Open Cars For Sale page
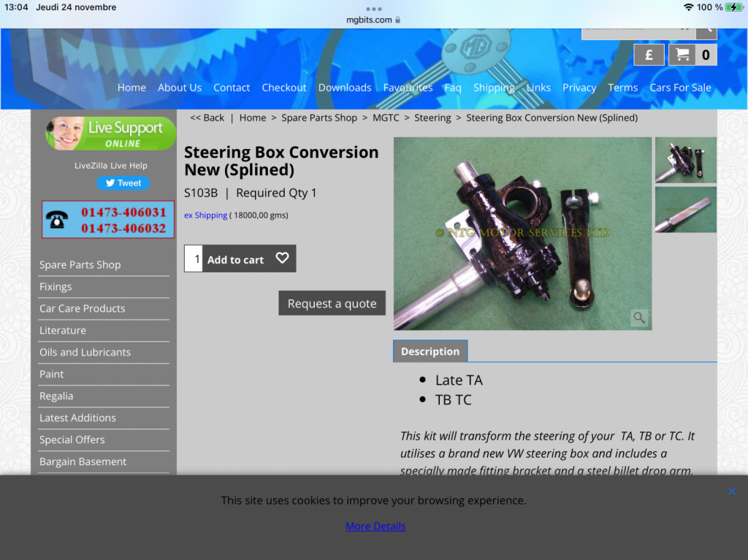This screenshot has height=560, width=748. 680,88
